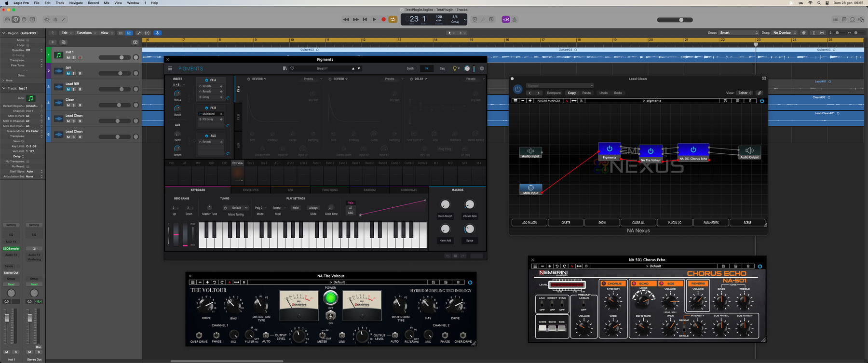This screenshot has height=363, width=868.
Task: Tick the Loop checkbox in Region inspector
Action: [27, 45]
